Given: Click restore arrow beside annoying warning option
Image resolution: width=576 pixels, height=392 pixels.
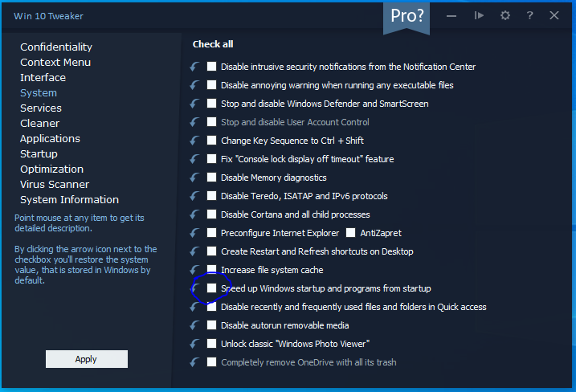Looking at the screenshot, I should pos(194,85).
